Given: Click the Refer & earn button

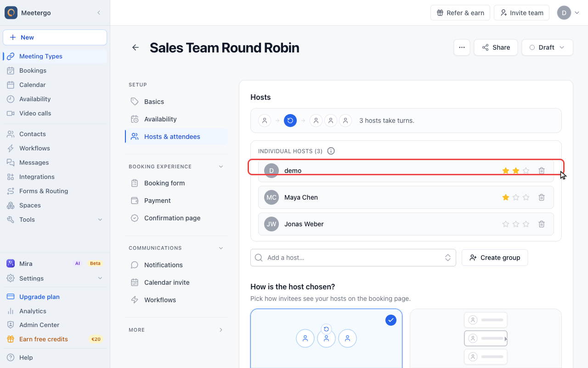Looking at the screenshot, I should click(460, 13).
